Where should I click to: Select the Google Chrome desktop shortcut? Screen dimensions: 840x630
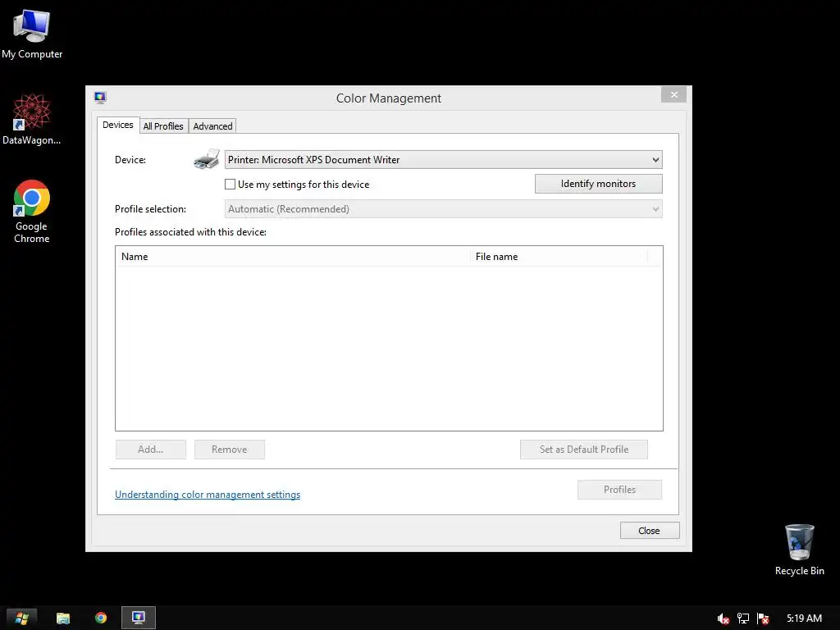(x=32, y=211)
